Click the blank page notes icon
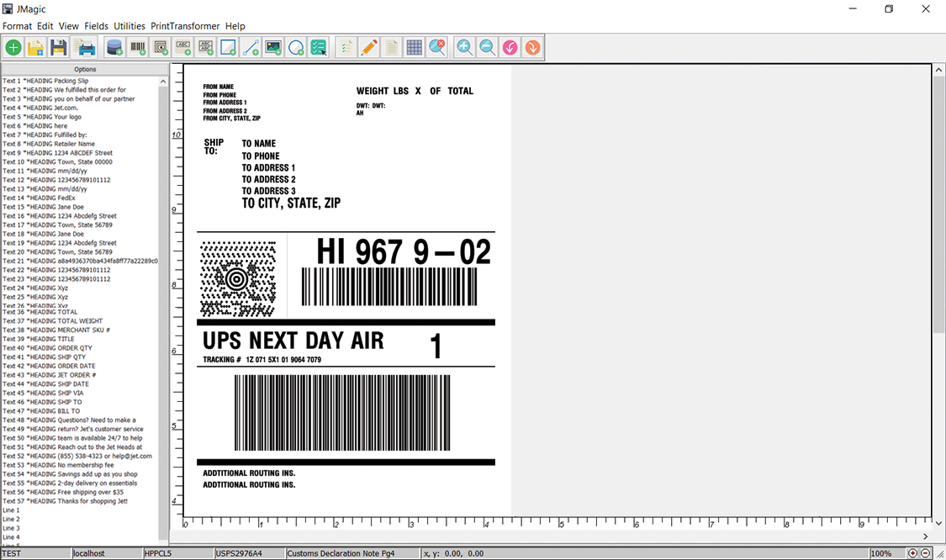Image resolution: width=946 pixels, height=560 pixels. (x=392, y=47)
